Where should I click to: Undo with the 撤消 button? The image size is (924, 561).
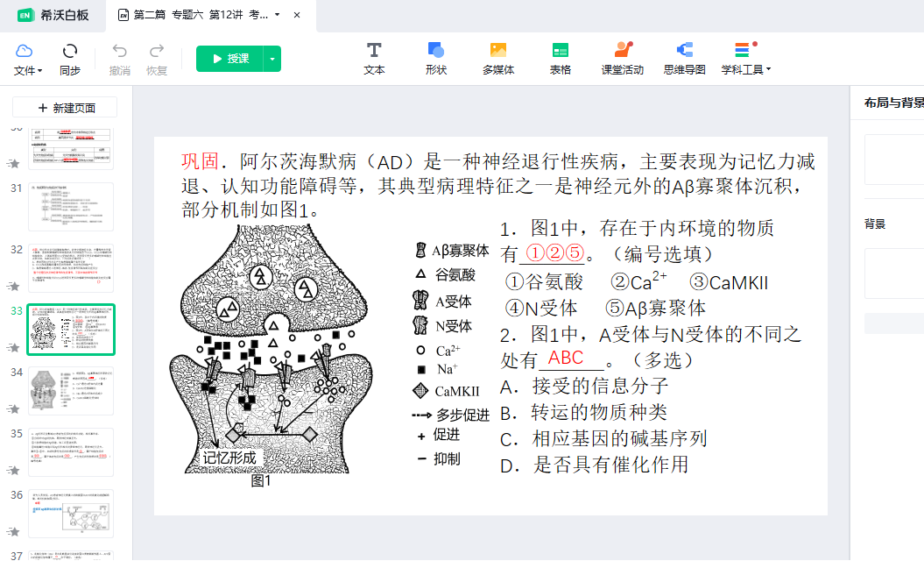click(120, 60)
